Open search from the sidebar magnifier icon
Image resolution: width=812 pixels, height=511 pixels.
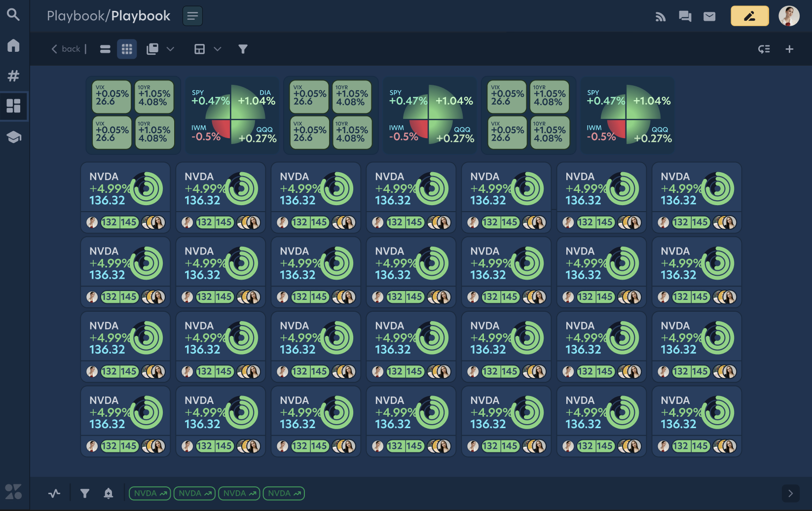tap(13, 15)
